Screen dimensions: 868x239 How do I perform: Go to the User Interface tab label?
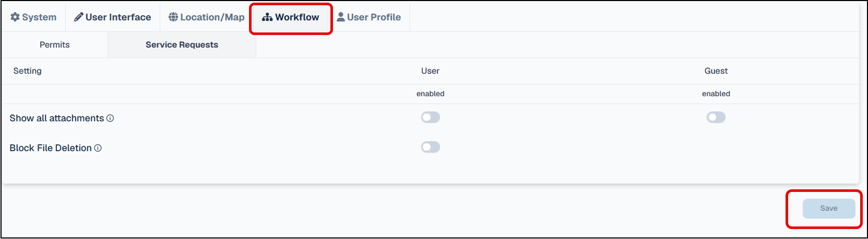118,17
